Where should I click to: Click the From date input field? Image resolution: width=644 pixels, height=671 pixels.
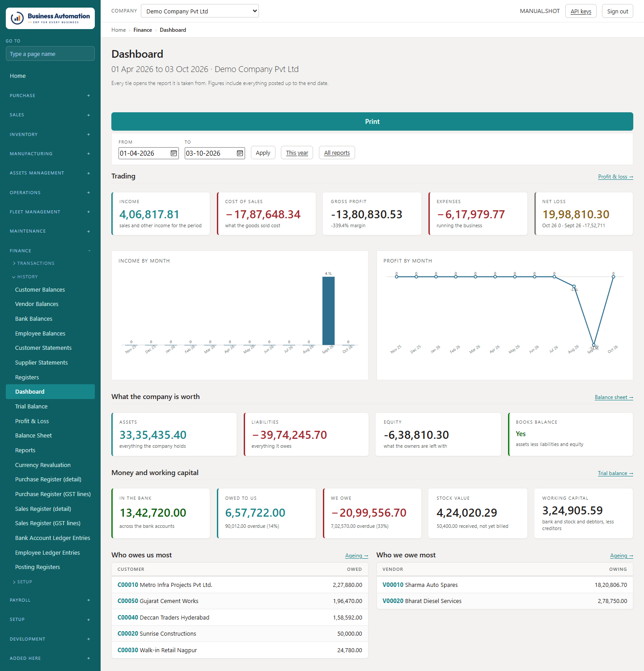point(148,153)
